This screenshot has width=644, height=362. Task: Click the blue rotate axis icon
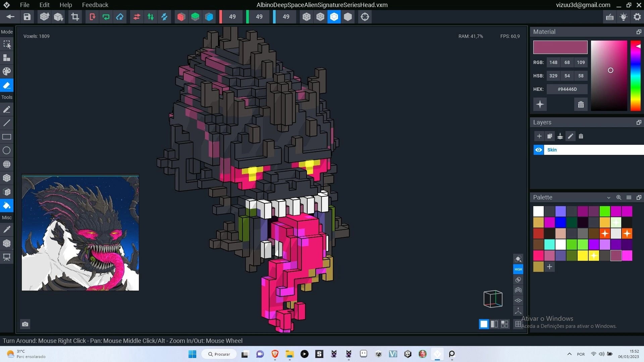[120, 17]
